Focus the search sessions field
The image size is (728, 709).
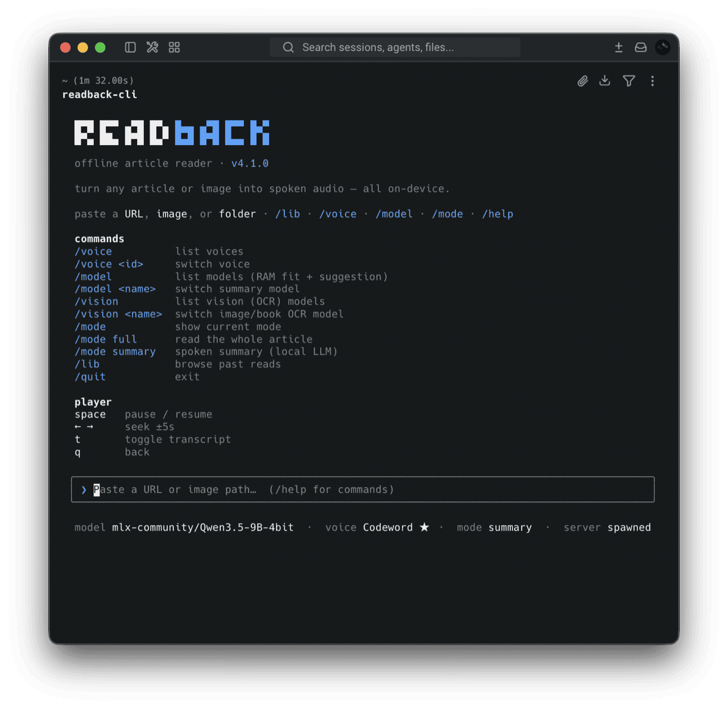tap(395, 47)
